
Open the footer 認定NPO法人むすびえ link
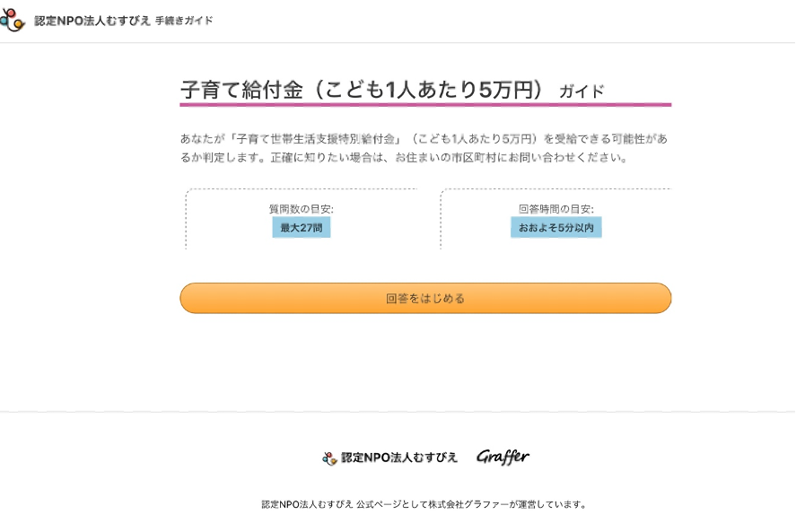tap(399, 458)
